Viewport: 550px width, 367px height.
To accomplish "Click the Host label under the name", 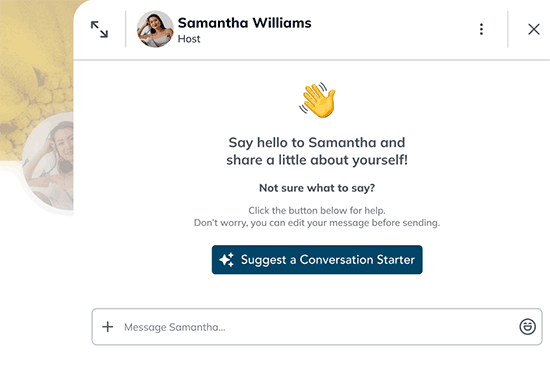I will point(189,39).
